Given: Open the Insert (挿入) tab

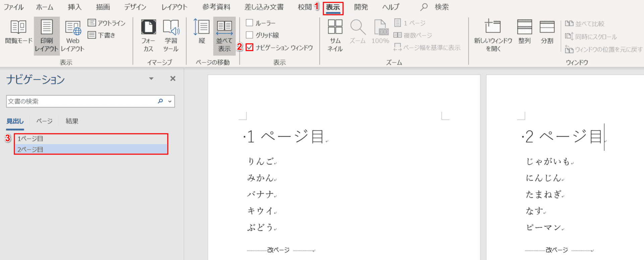Looking at the screenshot, I should pos(75,7).
